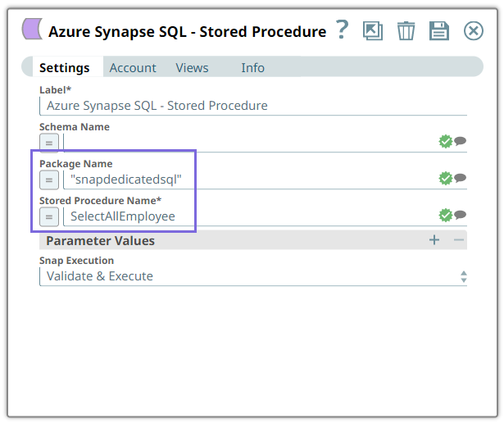Toggle expression for Schema Name

(49, 143)
